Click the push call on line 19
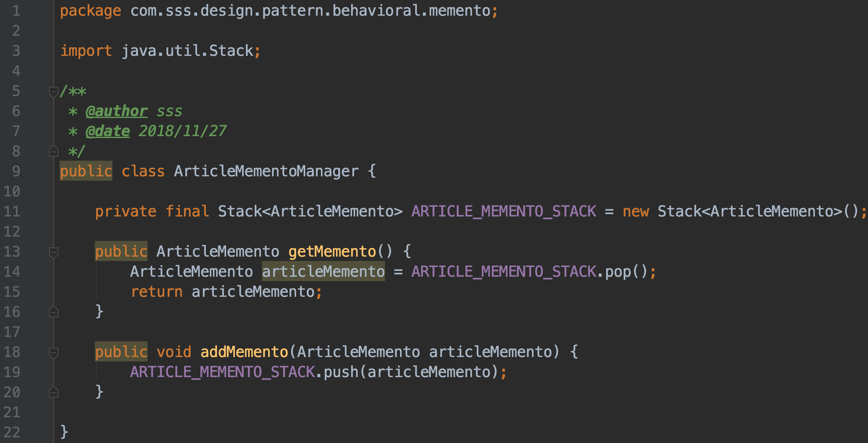The width and height of the screenshot is (868, 443). [341, 372]
